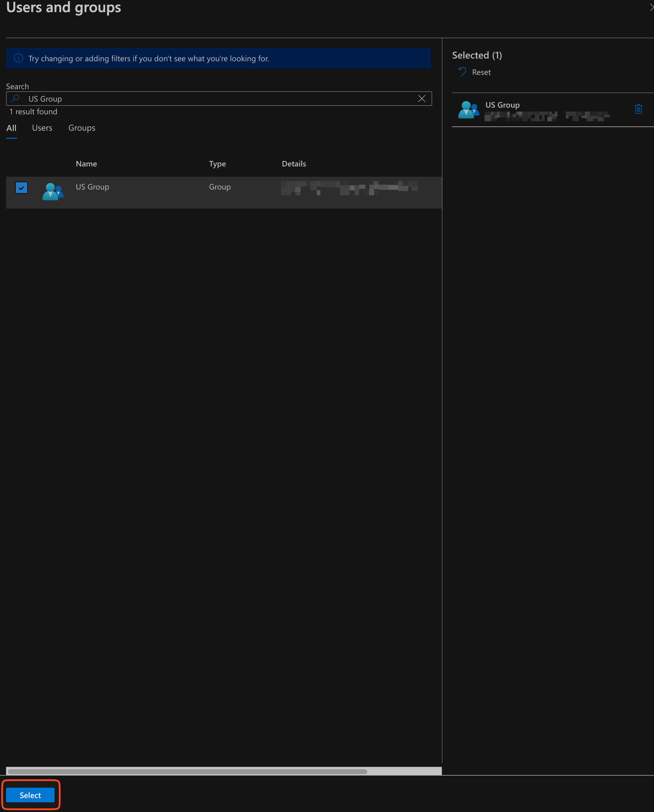Click the group avatar icon in results row
The height and width of the screenshot is (812, 654).
coord(53,192)
